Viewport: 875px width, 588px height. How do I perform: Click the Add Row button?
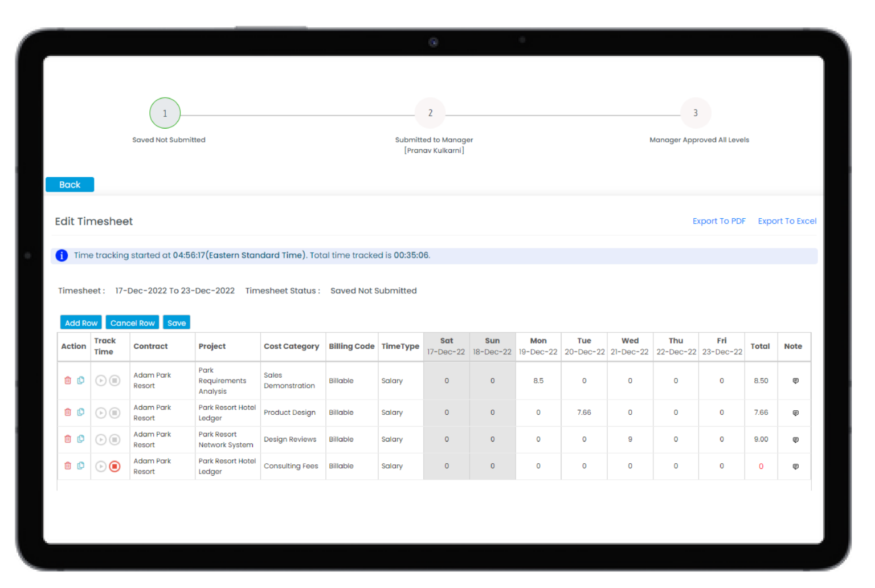coord(80,322)
